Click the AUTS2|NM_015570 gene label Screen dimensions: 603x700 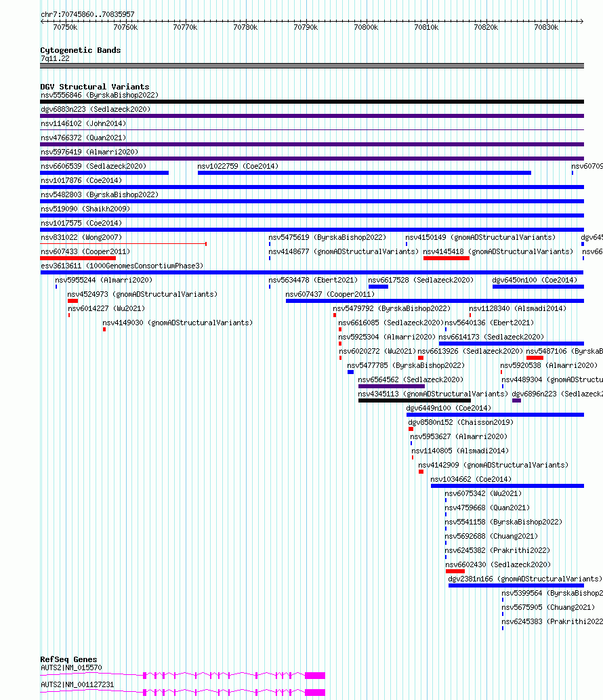point(71,668)
